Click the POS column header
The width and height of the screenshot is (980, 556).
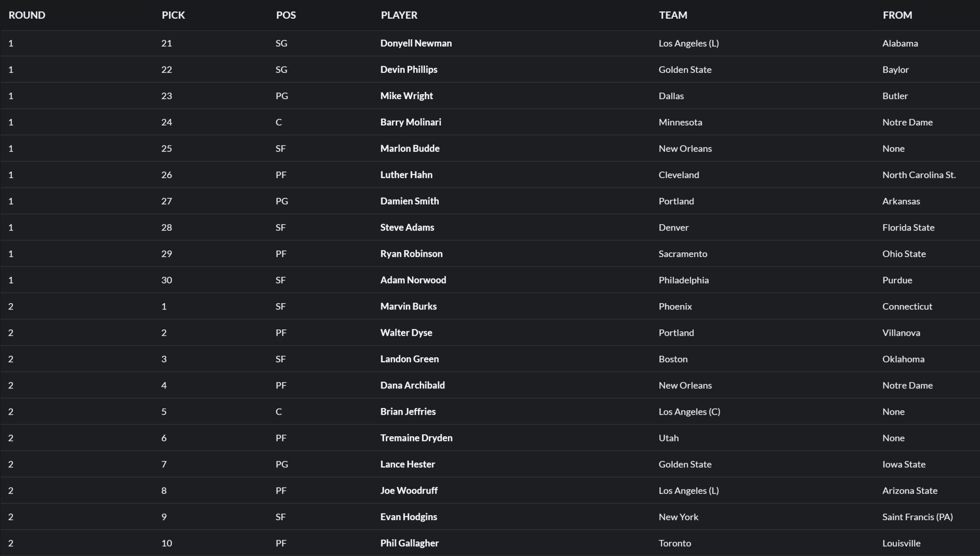click(x=286, y=15)
